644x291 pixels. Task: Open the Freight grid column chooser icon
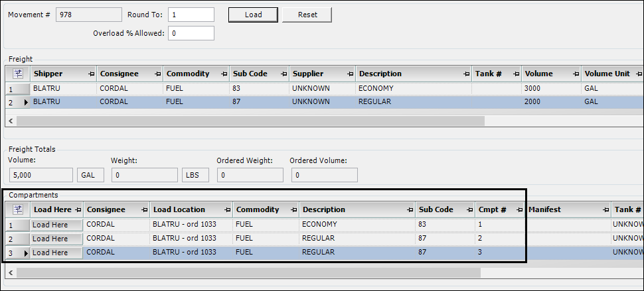click(x=18, y=74)
